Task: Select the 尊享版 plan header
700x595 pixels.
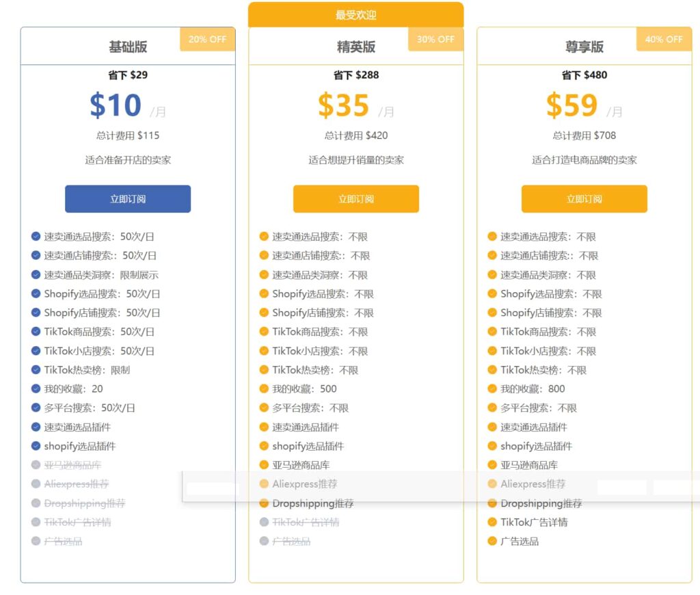Action: (584, 47)
